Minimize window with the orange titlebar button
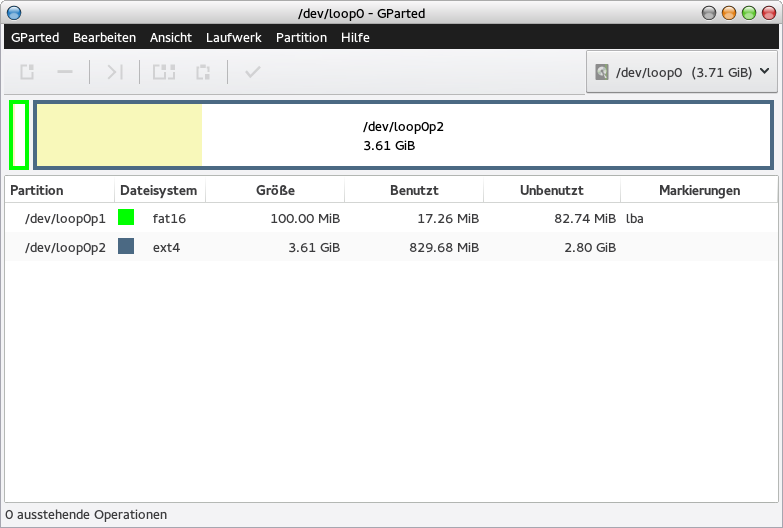This screenshot has width=783, height=528. pos(729,13)
